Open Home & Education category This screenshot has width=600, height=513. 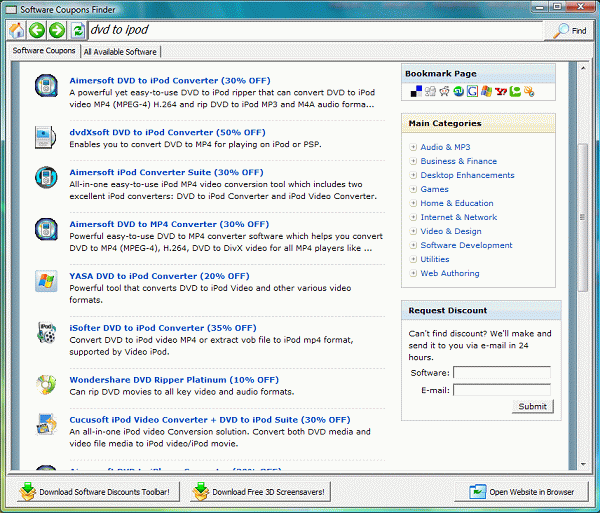click(457, 203)
